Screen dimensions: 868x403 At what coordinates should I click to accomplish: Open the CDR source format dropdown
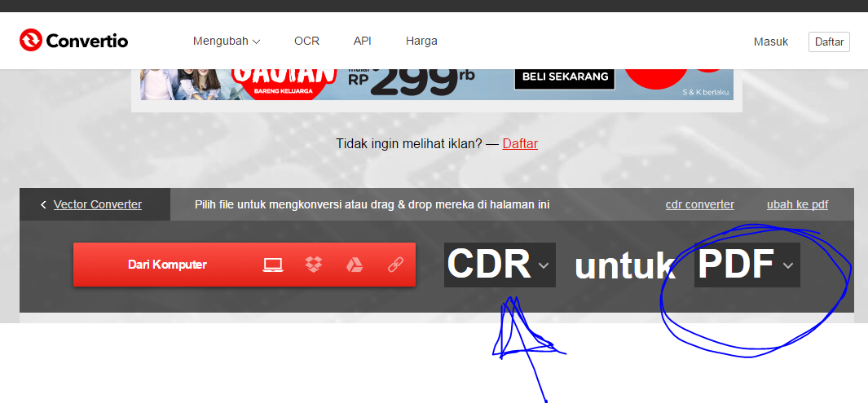point(500,265)
